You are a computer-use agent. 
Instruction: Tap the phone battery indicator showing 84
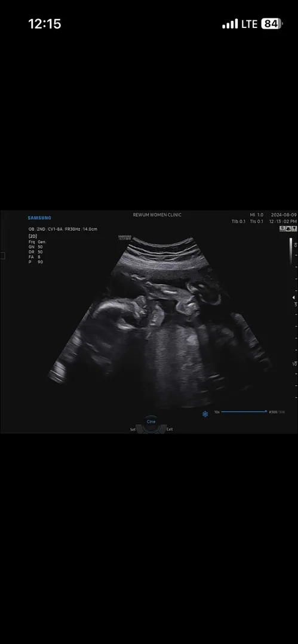click(271, 24)
